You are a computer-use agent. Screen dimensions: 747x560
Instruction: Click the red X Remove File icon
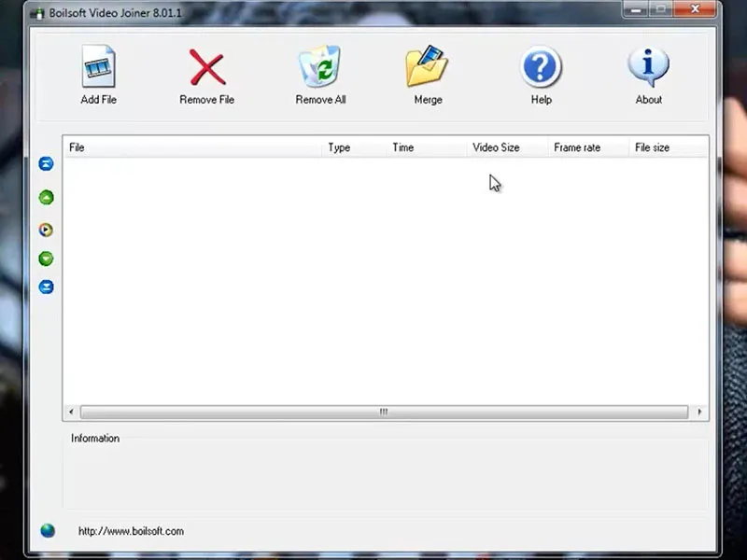206,66
